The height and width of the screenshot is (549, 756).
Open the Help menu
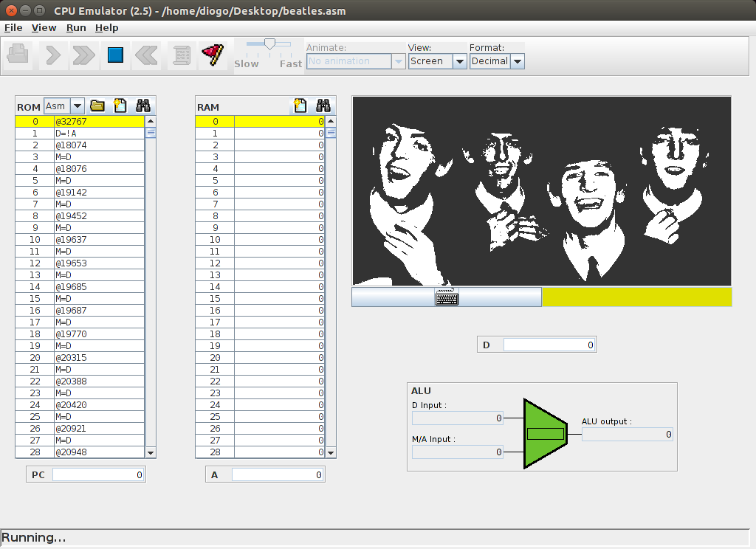tap(106, 27)
